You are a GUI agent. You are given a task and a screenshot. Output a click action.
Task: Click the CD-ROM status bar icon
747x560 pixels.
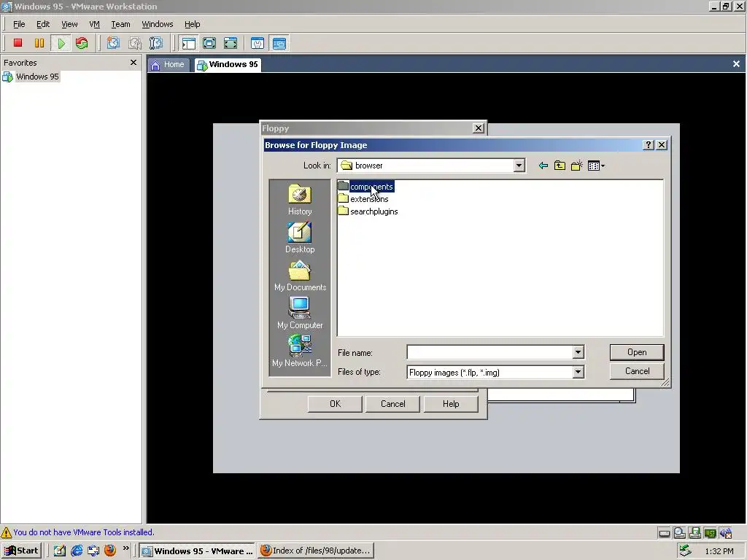point(679,533)
